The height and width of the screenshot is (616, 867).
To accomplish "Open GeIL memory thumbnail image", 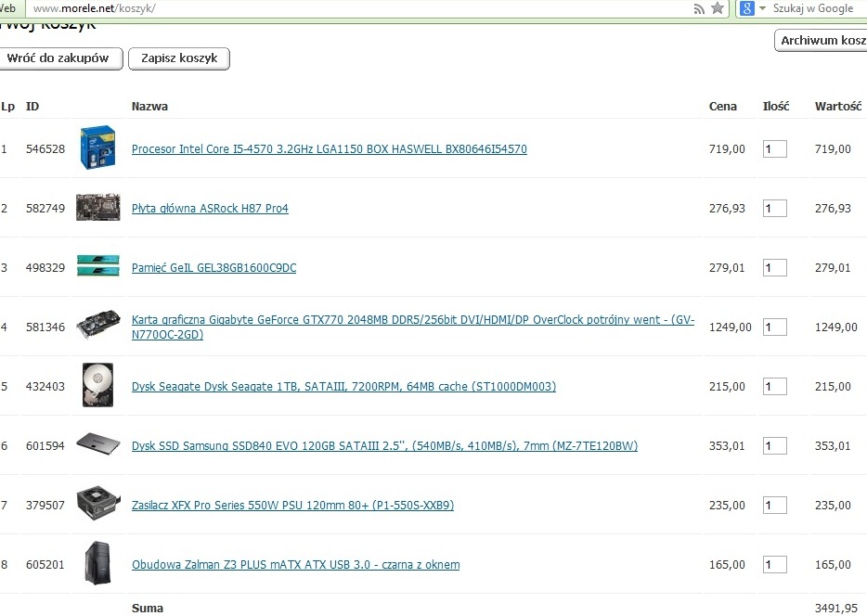I will pos(97,266).
